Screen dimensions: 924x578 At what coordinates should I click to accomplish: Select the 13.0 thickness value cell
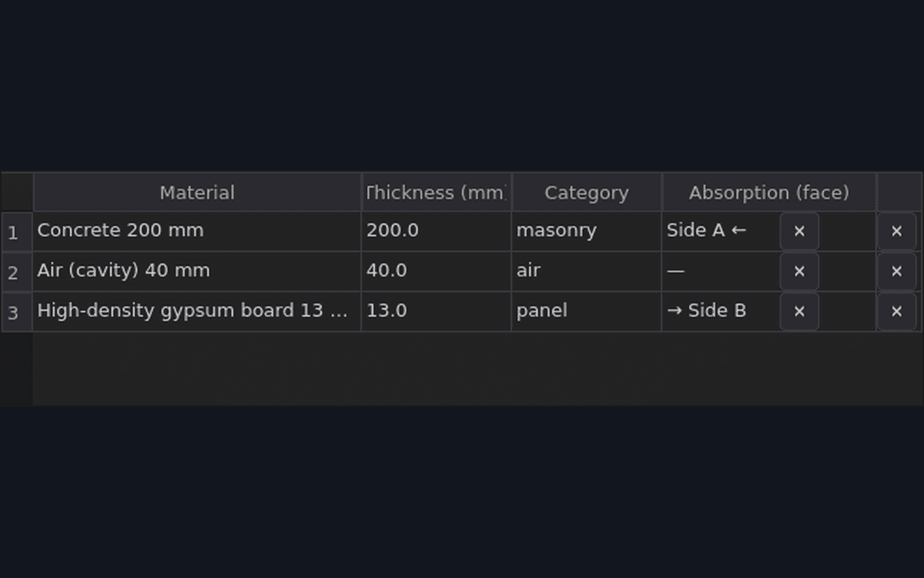436,311
